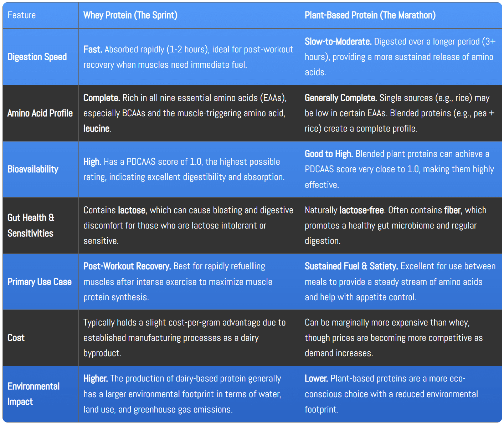Select the Primary Use Case row label
Screen dimensions: 504x425
point(40,282)
